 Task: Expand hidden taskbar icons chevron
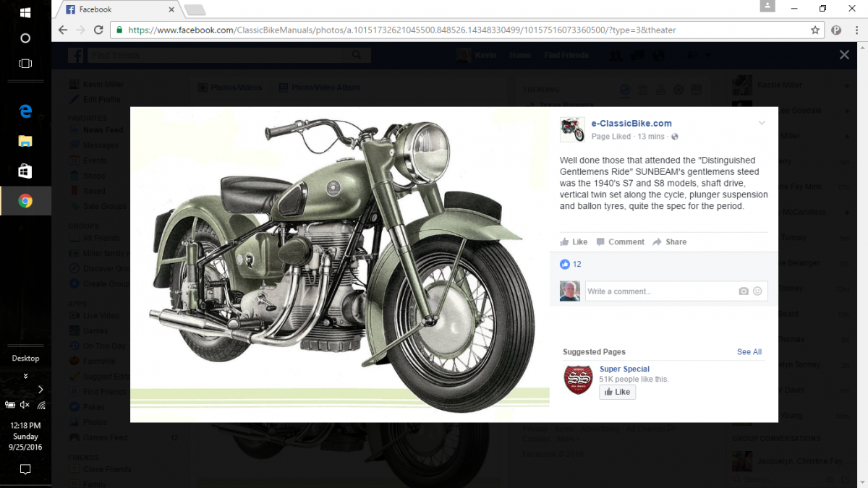click(x=41, y=390)
